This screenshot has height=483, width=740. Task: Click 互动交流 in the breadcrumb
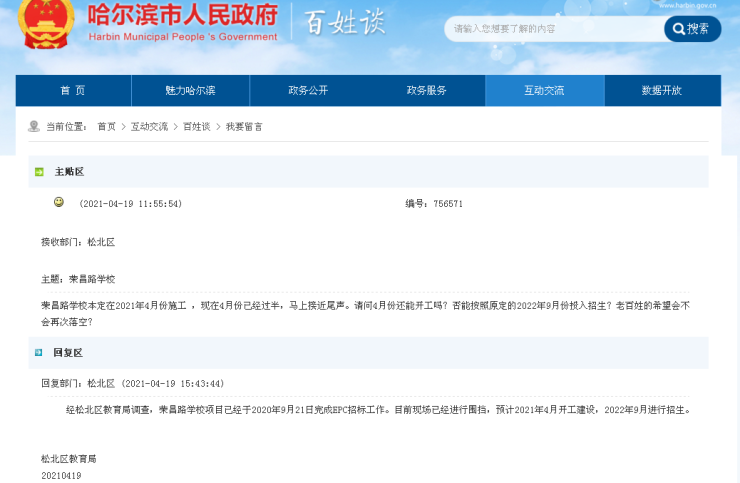click(x=149, y=127)
